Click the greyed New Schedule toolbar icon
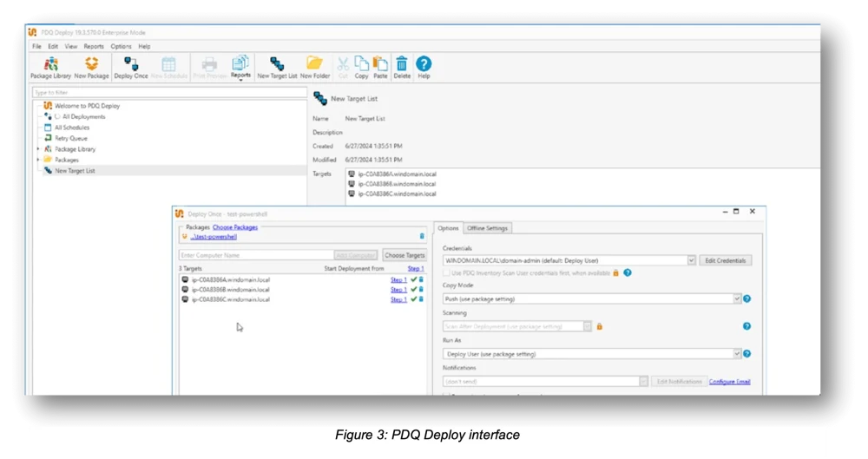The image size is (868, 459). tap(169, 68)
